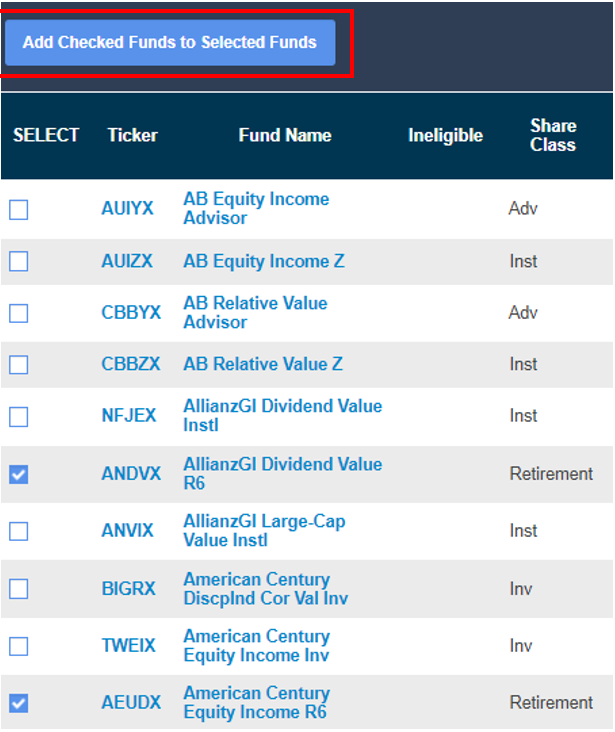Screen dimensions: 615x732
Task: Open AB Equity Income Z fund
Action: pos(264,261)
